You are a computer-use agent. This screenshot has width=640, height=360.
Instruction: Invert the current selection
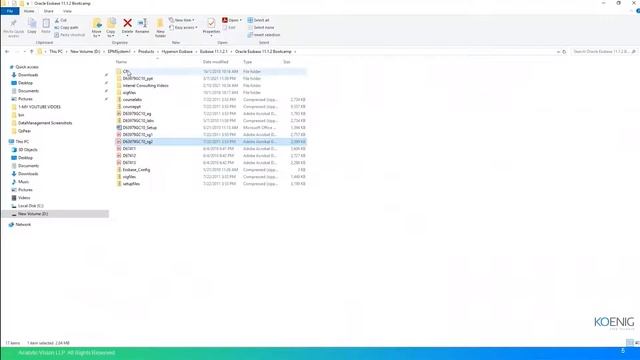click(x=264, y=35)
